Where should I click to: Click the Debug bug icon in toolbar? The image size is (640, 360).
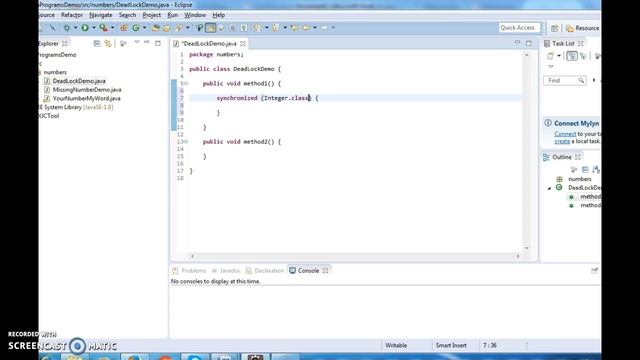[67, 28]
